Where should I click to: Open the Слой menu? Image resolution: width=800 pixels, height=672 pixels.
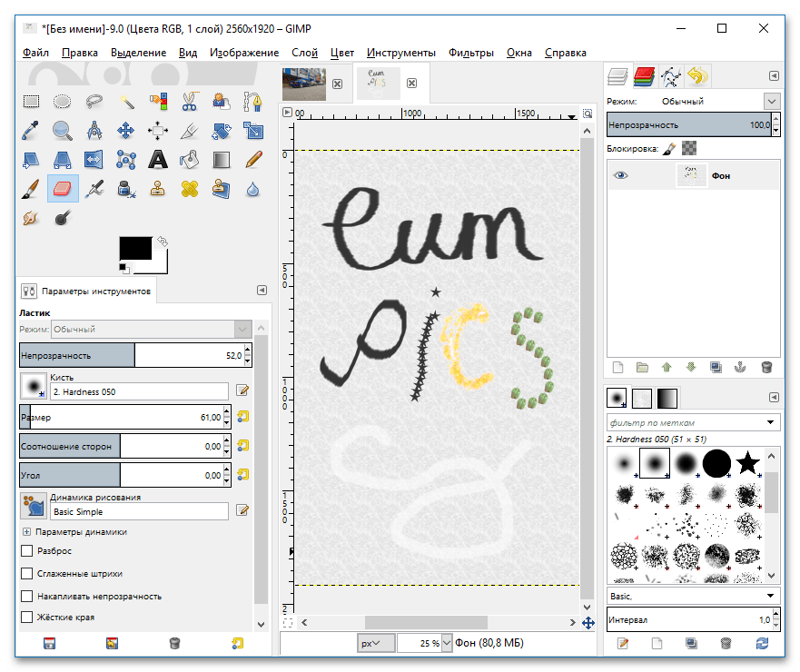[304, 53]
